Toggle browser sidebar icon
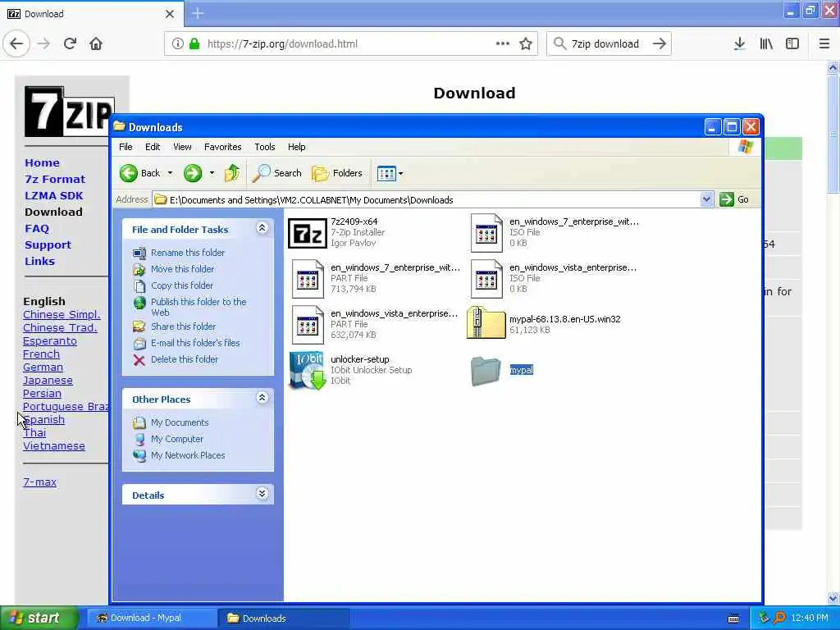The image size is (840, 630). pyautogui.click(x=792, y=44)
